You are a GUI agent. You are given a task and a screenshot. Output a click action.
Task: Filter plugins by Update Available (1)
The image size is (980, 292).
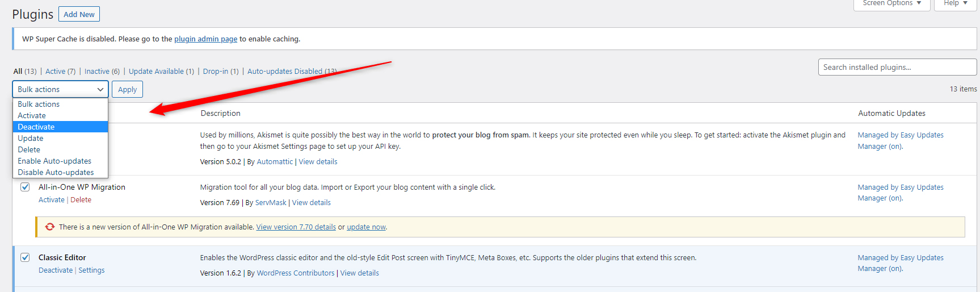tap(161, 71)
